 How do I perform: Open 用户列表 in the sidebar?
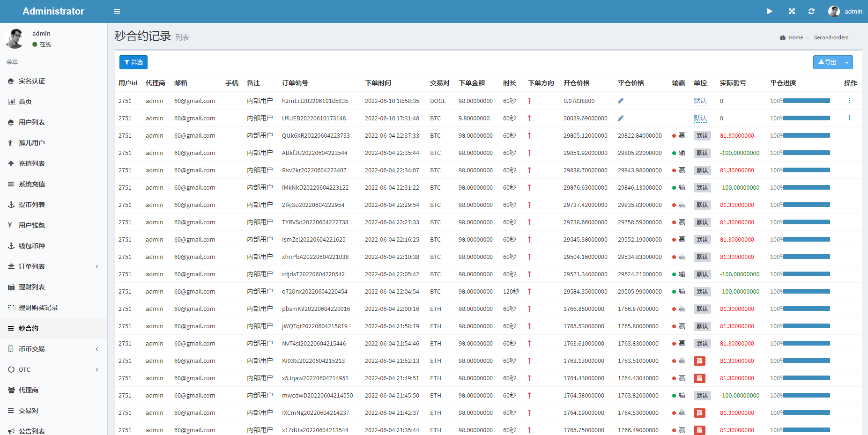point(32,122)
